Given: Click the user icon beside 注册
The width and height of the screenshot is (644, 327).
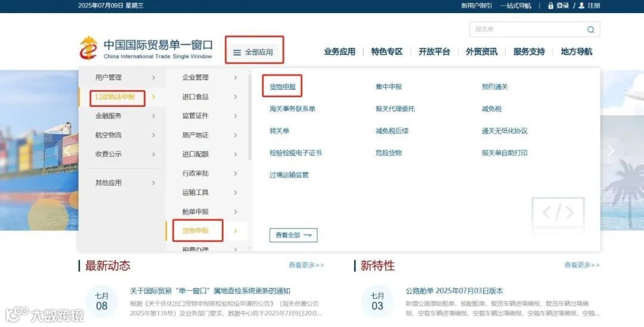Looking at the screenshot, I should [581, 5].
